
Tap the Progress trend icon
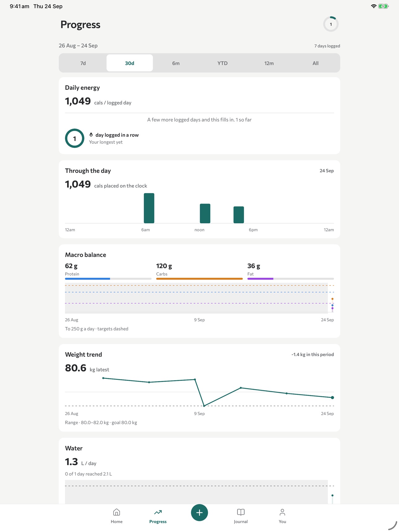[x=158, y=512]
